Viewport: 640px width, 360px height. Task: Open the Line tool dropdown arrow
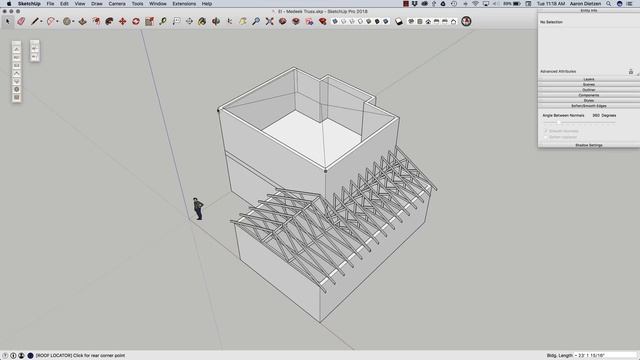(x=42, y=22)
